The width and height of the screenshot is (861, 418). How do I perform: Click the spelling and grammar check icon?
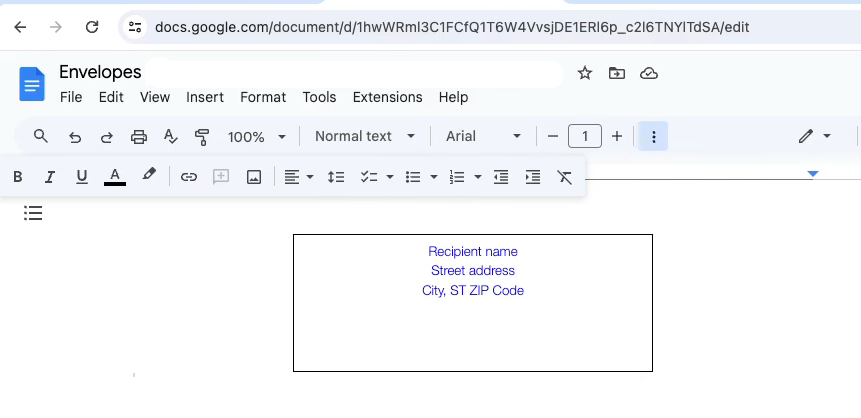tap(170, 137)
